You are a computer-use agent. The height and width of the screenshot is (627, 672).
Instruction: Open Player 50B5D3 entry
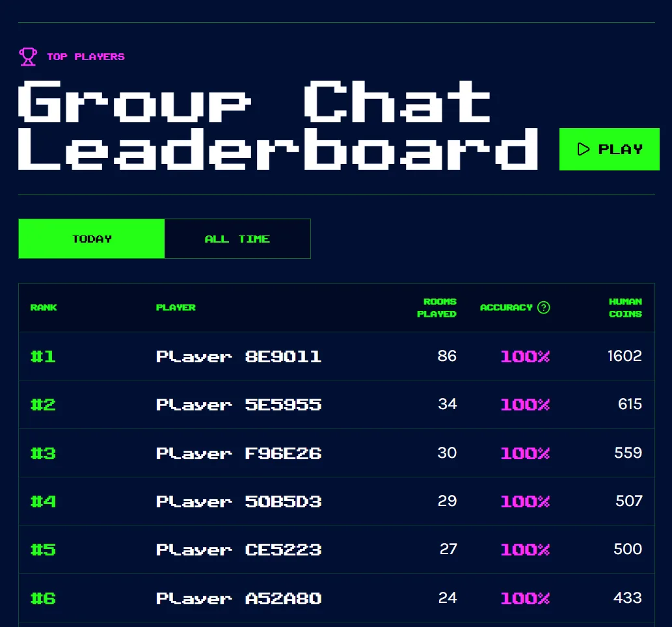239,501
